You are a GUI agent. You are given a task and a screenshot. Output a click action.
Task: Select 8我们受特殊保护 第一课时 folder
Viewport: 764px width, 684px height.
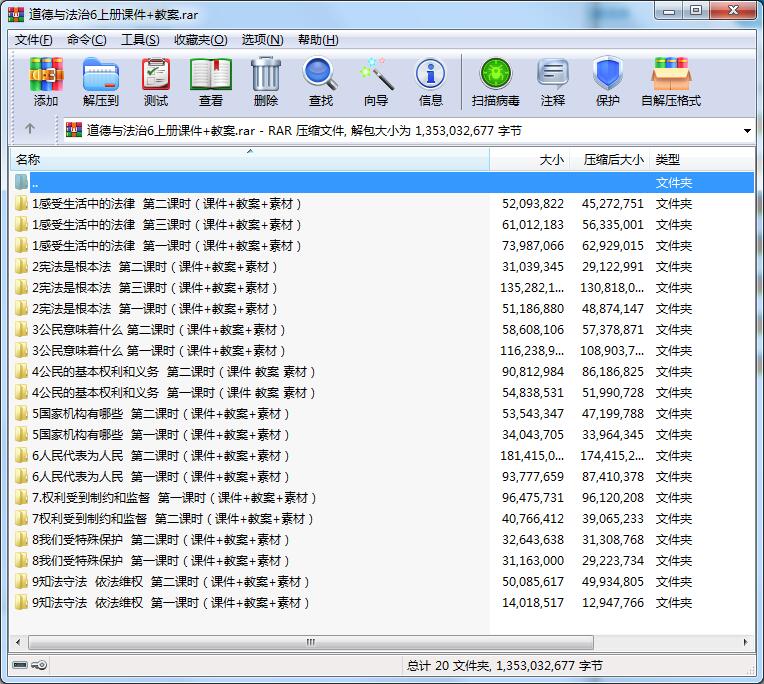tap(160, 561)
